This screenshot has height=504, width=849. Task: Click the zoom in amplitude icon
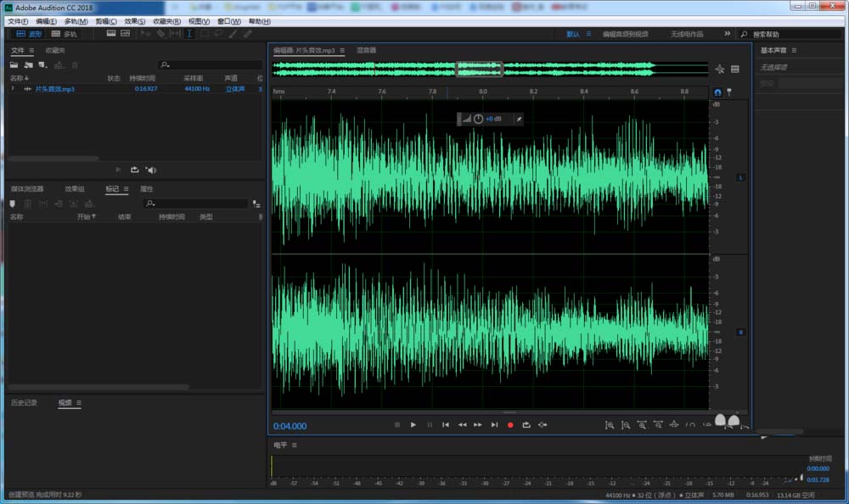609,424
